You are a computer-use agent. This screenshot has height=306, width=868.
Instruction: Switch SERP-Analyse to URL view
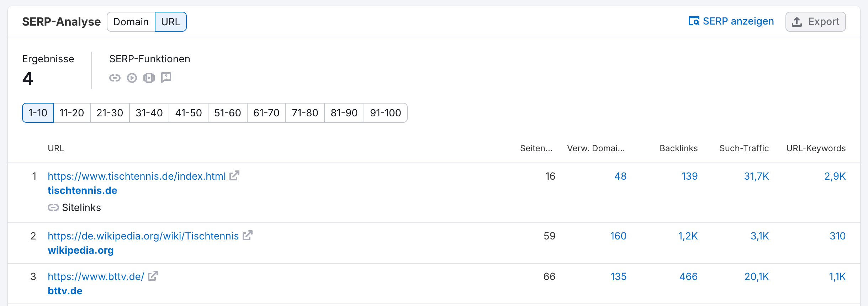[x=171, y=22]
